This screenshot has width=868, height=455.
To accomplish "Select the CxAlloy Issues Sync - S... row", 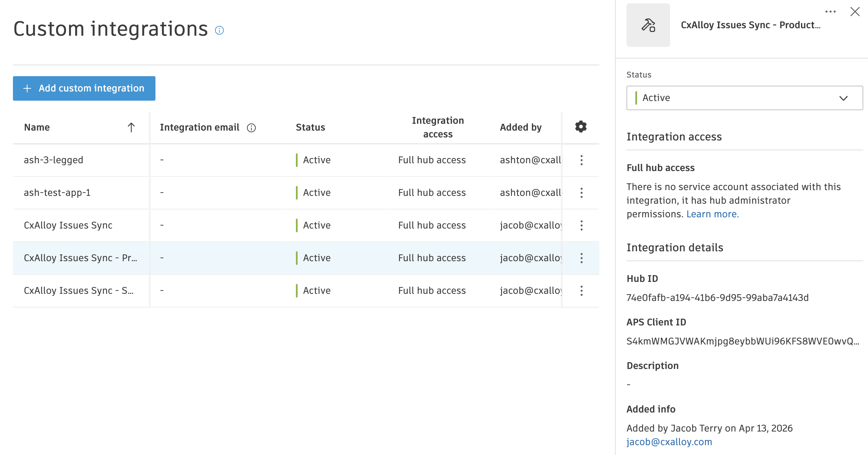I will [x=78, y=291].
